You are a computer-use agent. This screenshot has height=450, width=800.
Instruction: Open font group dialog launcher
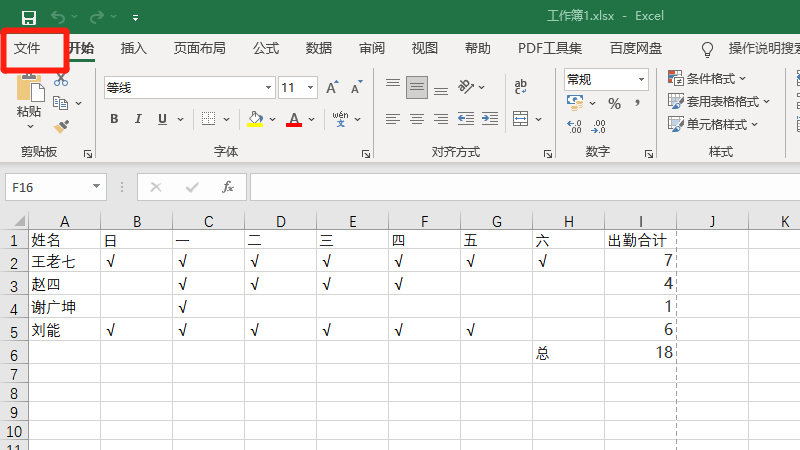tap(366, 154)
